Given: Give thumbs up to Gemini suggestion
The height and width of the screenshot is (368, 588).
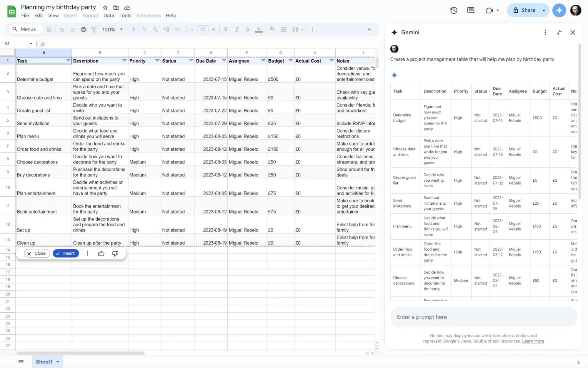Looking at the screenshot, I should point(101,253).
